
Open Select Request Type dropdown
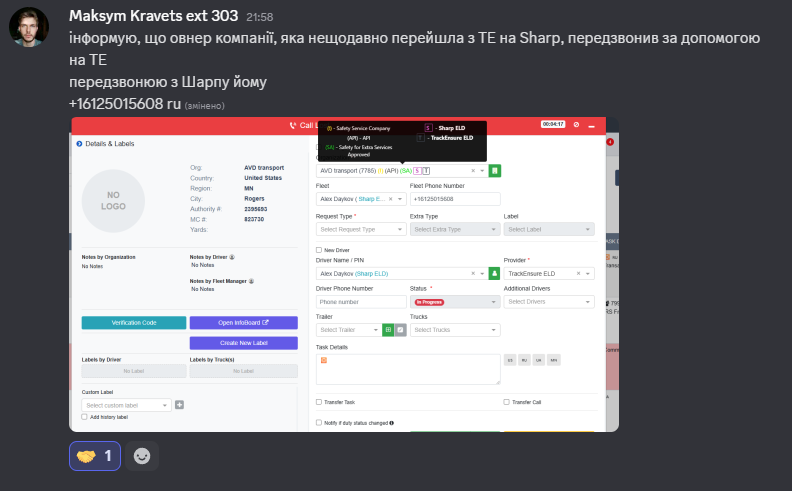(361, 229)
